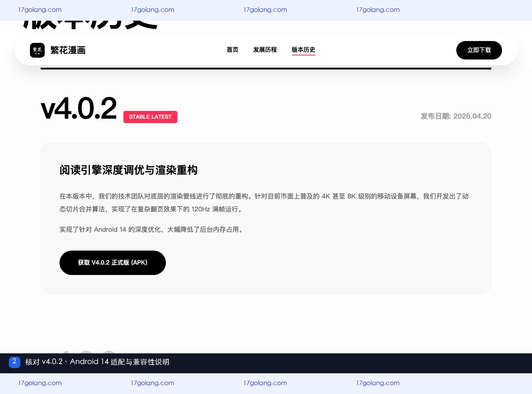Click the rightmost 17golang.com in bottom banner
The height and width of the screenshot is (394, 532).
(378, 383)
